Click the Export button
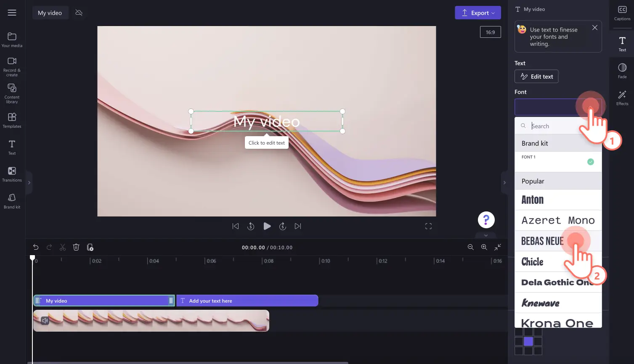 [x=478, y=13]
